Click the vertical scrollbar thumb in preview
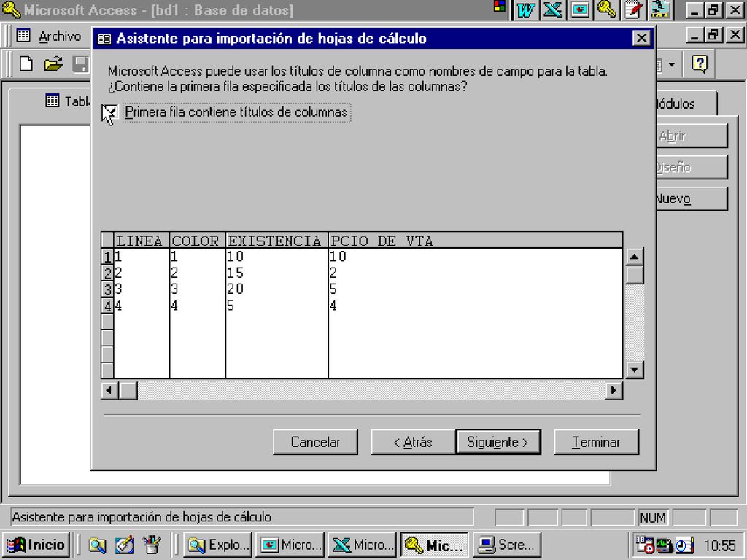The image size is (747, 560). (x=635, y=275)
